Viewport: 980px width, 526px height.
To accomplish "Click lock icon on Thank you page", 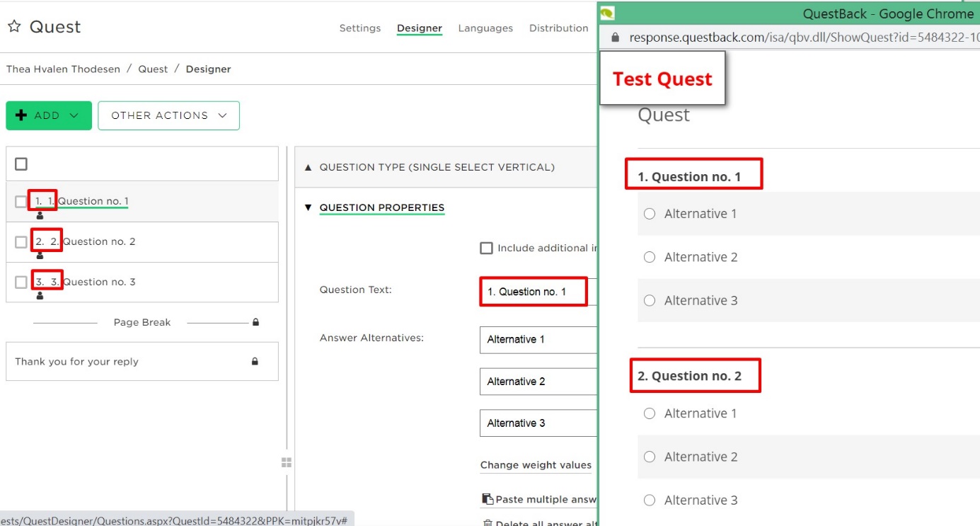I will pyautogui.click(x=255, y=361).
